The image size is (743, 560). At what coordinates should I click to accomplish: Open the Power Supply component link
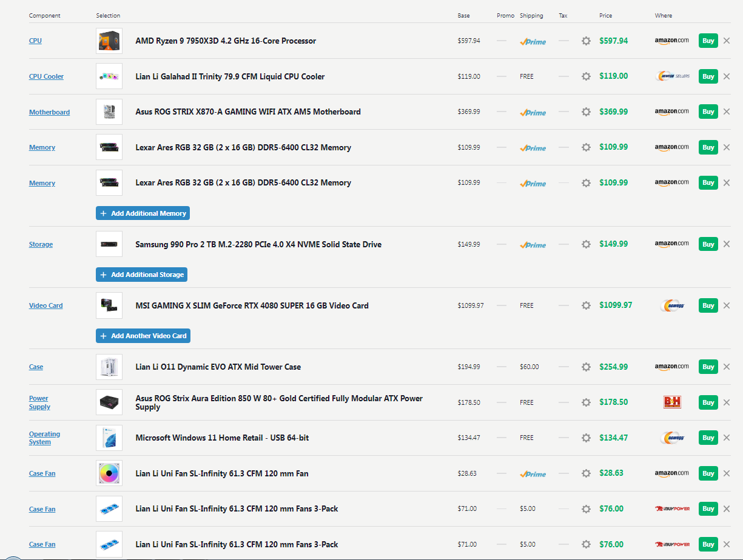(39, 402)
